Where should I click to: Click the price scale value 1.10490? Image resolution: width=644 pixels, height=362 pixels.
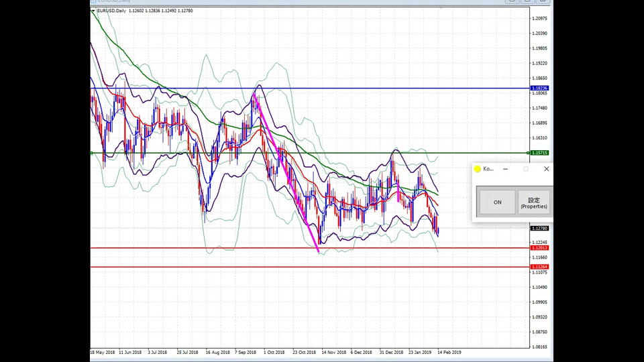point(539,287)
